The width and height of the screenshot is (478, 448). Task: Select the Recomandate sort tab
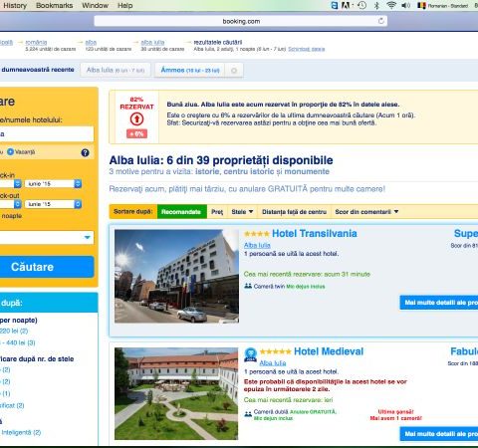tap(182, 212)
